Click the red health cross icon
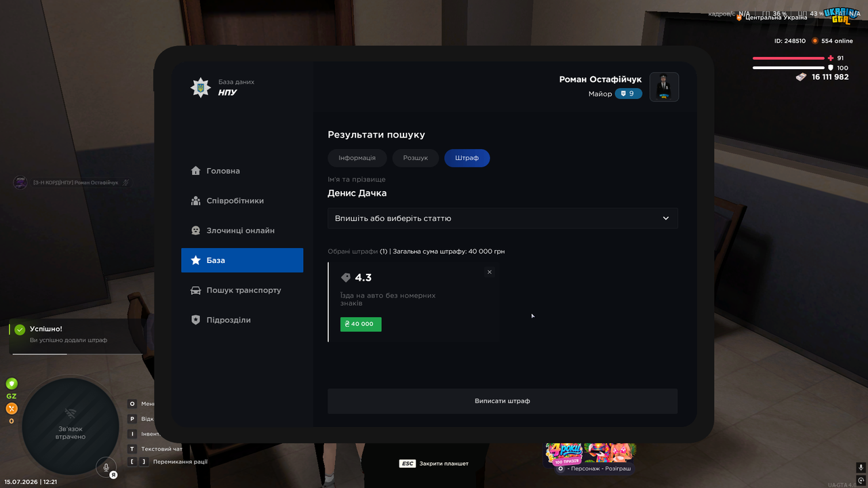The height and width of the screenshot is (488, 868). (x=831, y=58)
